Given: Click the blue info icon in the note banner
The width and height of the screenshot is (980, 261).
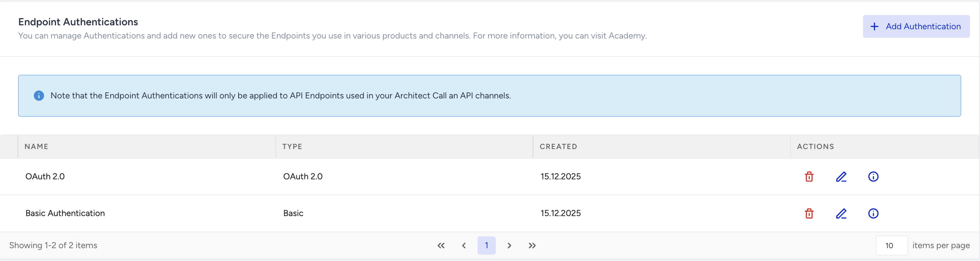Looking at the screenshot, I should pyautogui.click(x=39, y=96).
